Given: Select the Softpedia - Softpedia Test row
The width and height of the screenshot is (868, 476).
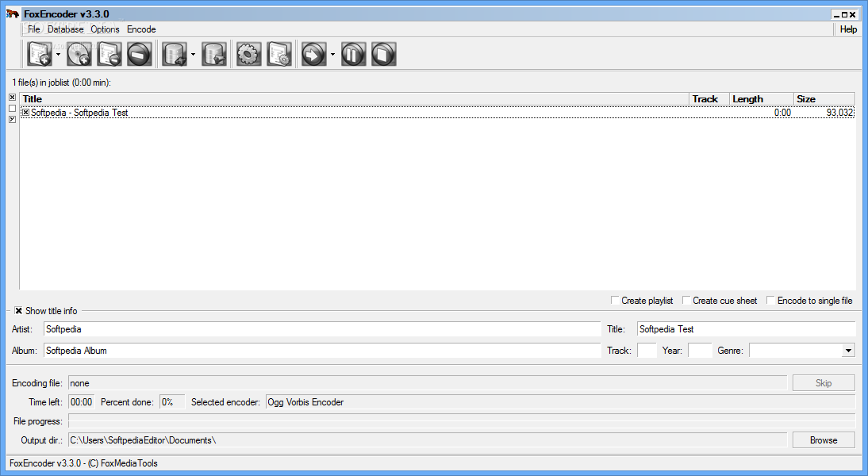Looking at the screenshot, I should click(x=437, y=113).
